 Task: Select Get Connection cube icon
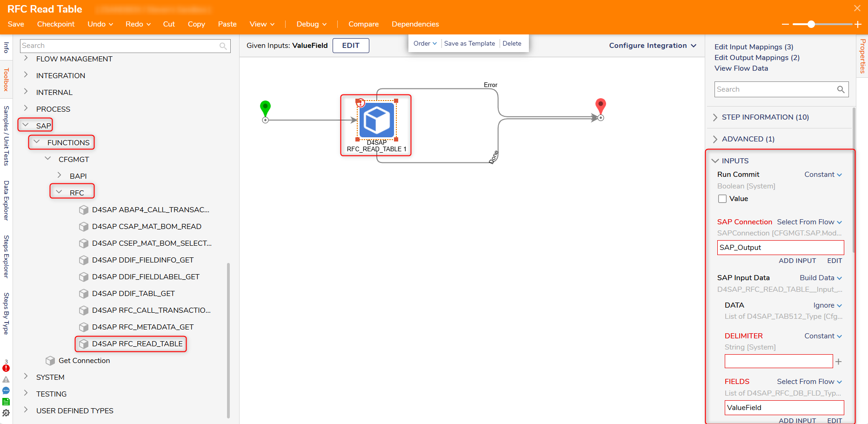[50, 361]
